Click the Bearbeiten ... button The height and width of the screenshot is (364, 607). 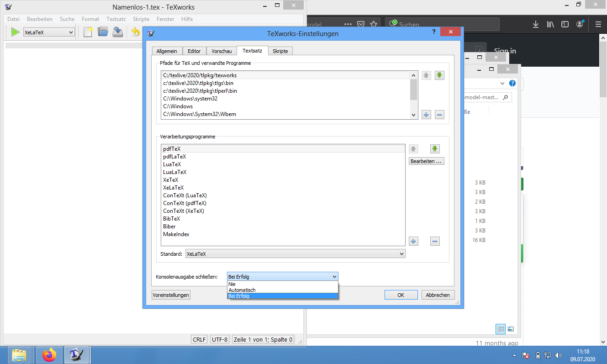coord(427,161)
